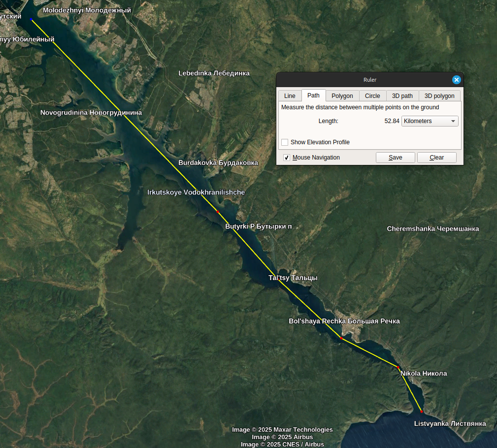Untick the Mouse Navigation checkbox
This screenshot has height=448, width=497.
click(x=287, y=158)
